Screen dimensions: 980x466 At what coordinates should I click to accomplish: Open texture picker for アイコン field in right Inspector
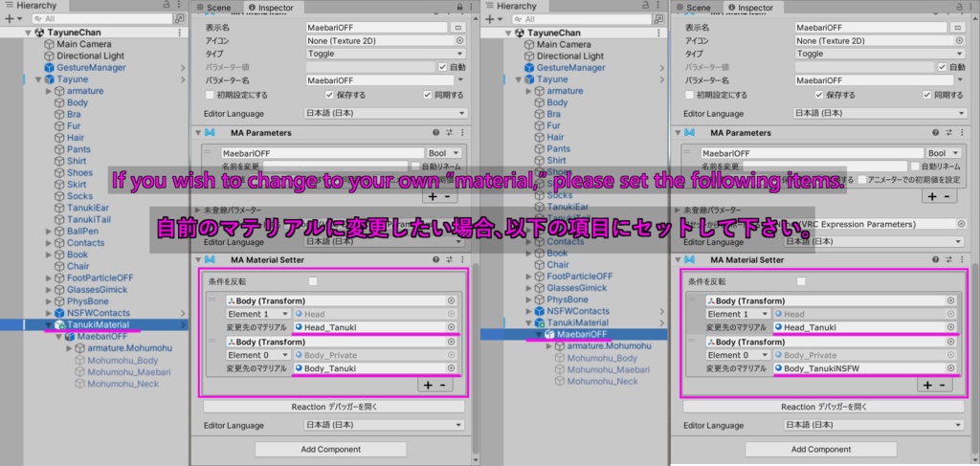960,40
